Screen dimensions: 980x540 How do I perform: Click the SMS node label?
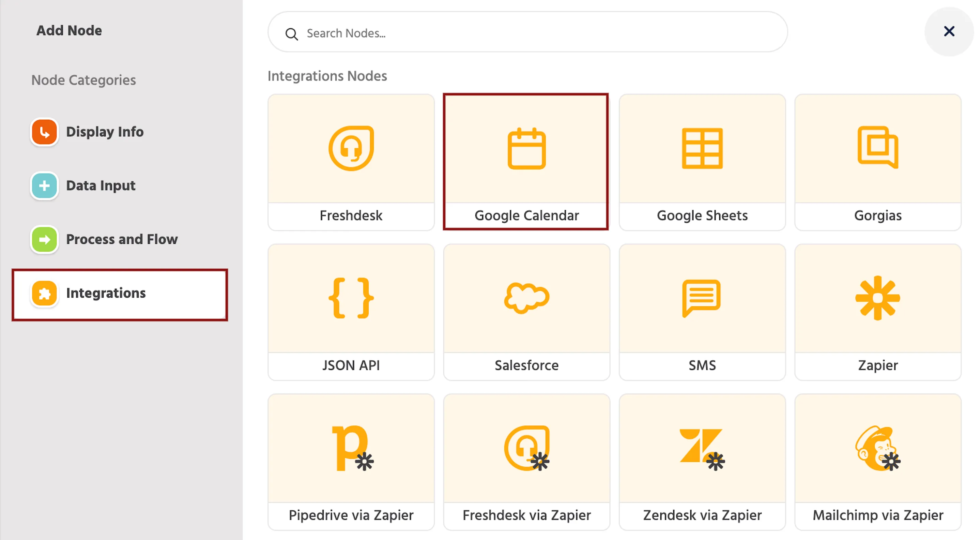tap(702, 365)
